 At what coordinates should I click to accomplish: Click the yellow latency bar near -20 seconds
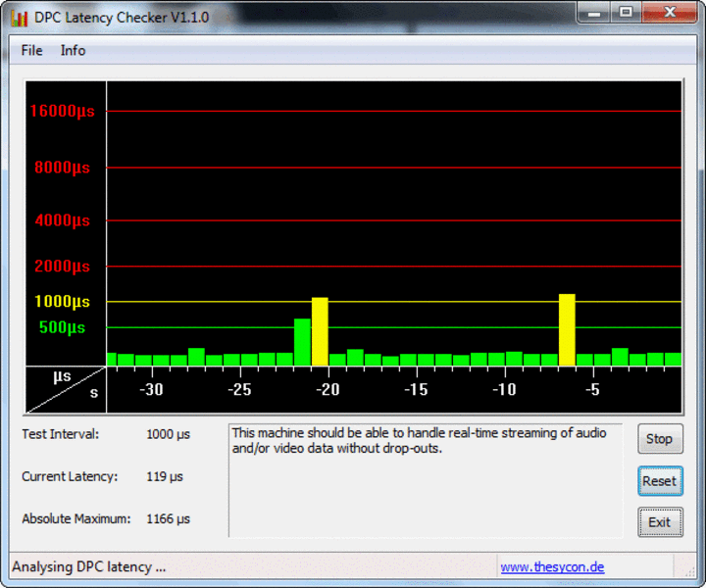(x=320, y=331)
